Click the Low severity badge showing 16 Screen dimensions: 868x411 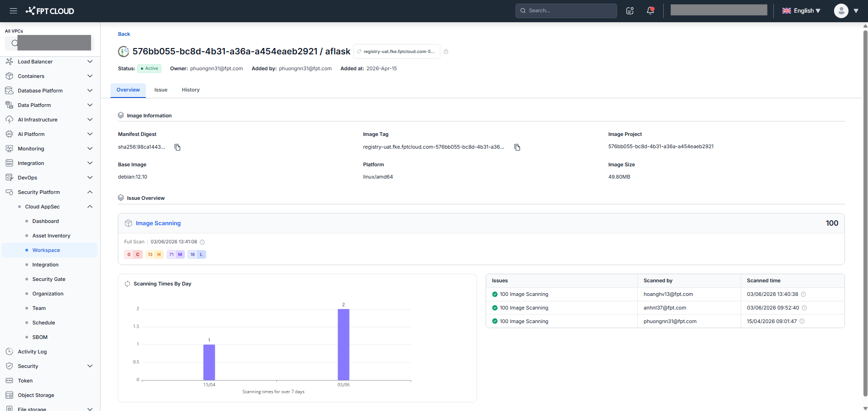coord(197,255)
